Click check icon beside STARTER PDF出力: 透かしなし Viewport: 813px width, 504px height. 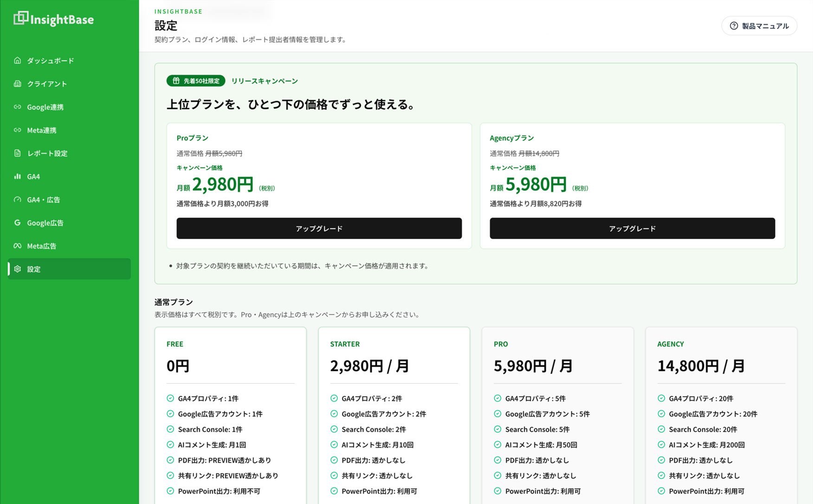pyautogui.click(x=334, y=460)
